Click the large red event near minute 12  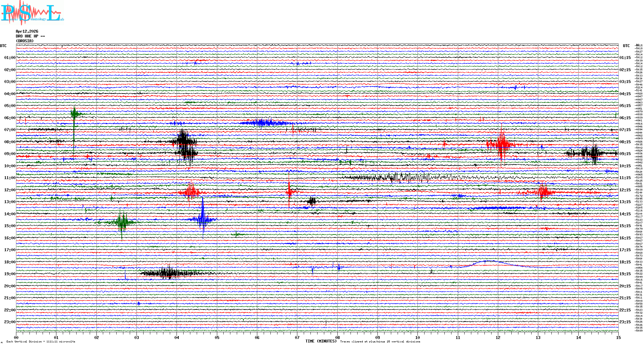tap(501, 145)
